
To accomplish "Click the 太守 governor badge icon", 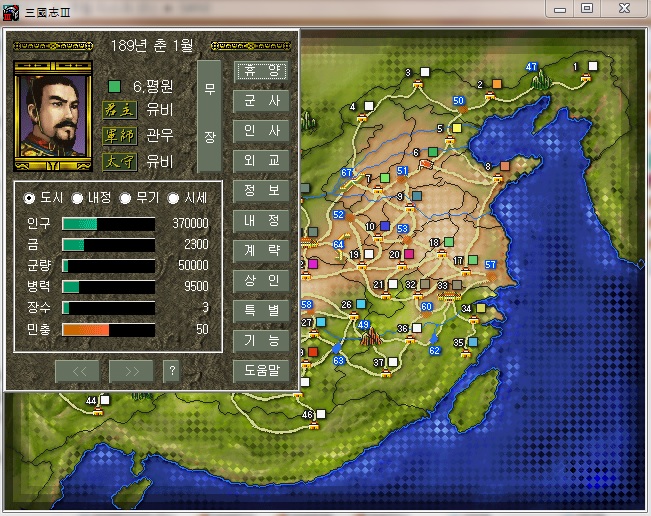I will pos(120,162).
